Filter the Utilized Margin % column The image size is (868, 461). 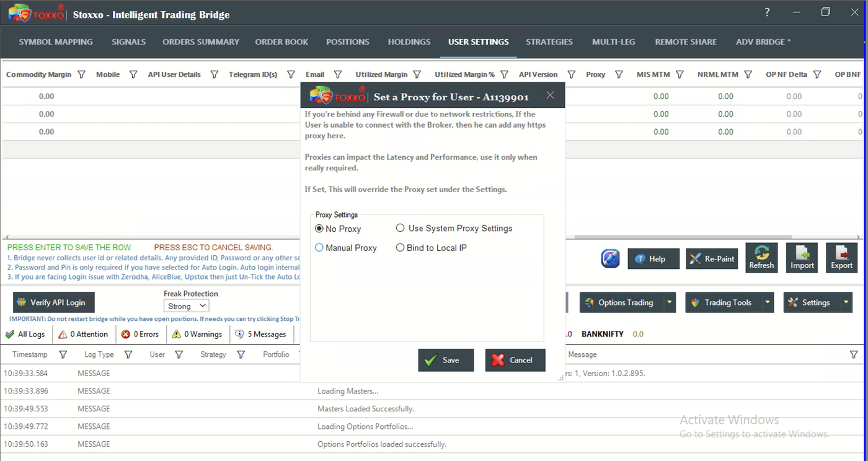504,75
